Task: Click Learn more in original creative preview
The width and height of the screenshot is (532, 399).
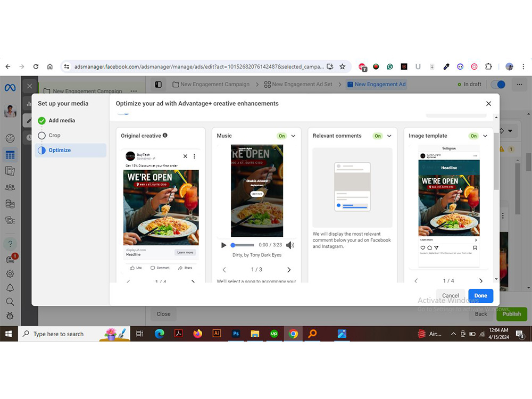Action: (185, 252)
